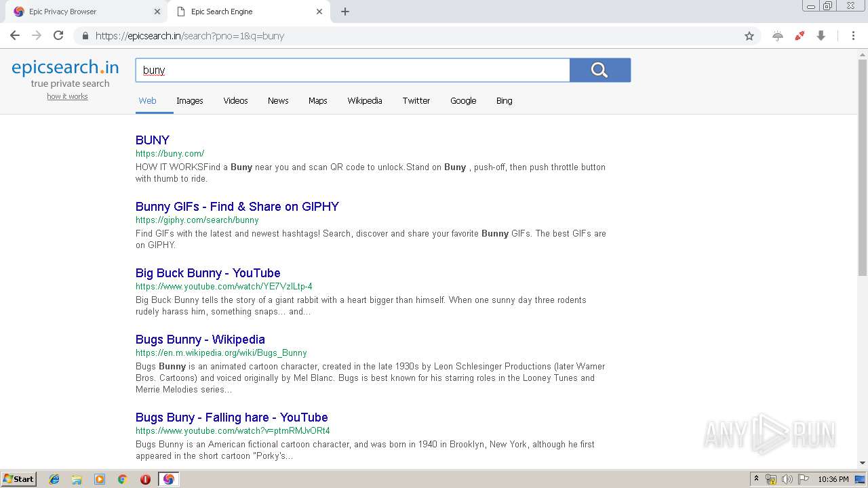Open Bunny GIFs - Find & Share on GIPHY
Viewport: 868px width, 488px height.
[x=237, y=206]
